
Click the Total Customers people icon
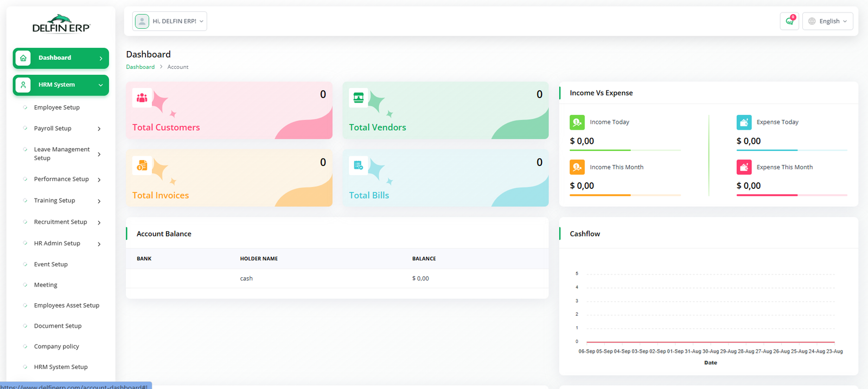pyautogui.click(x=142, y=98)
